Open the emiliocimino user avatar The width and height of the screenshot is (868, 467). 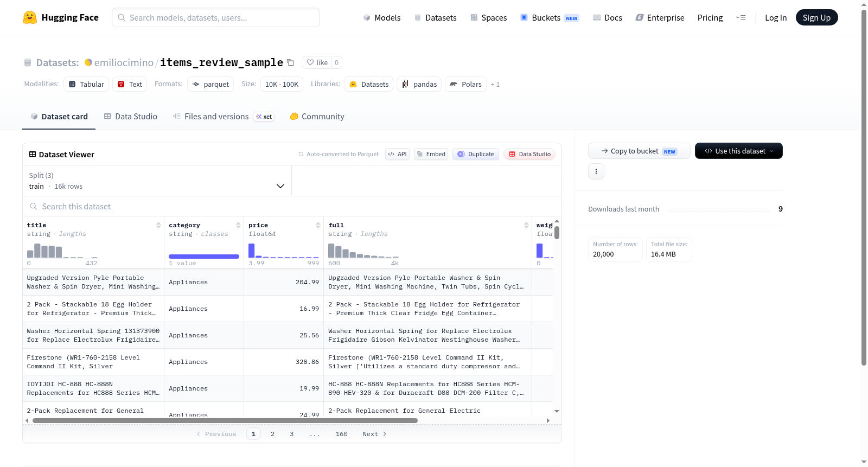point(88,62)
